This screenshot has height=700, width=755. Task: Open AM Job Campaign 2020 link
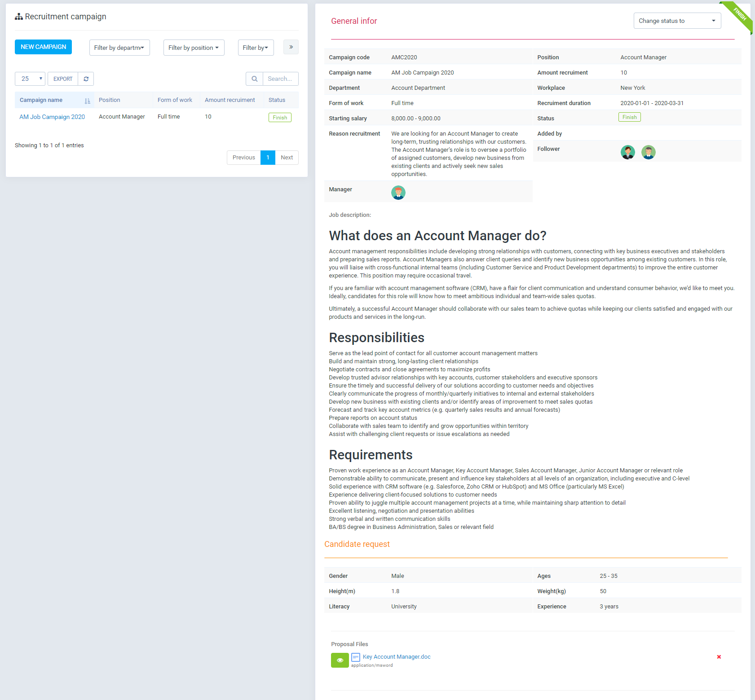pyautogui.click(x=52, y=117)
